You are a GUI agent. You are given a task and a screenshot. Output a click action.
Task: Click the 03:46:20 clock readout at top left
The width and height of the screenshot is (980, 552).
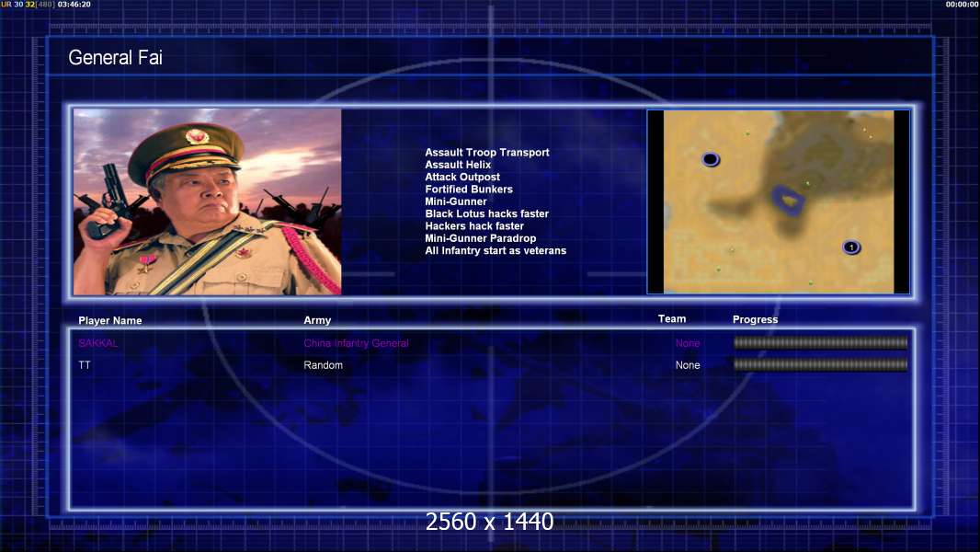click(x=74, y=5)
